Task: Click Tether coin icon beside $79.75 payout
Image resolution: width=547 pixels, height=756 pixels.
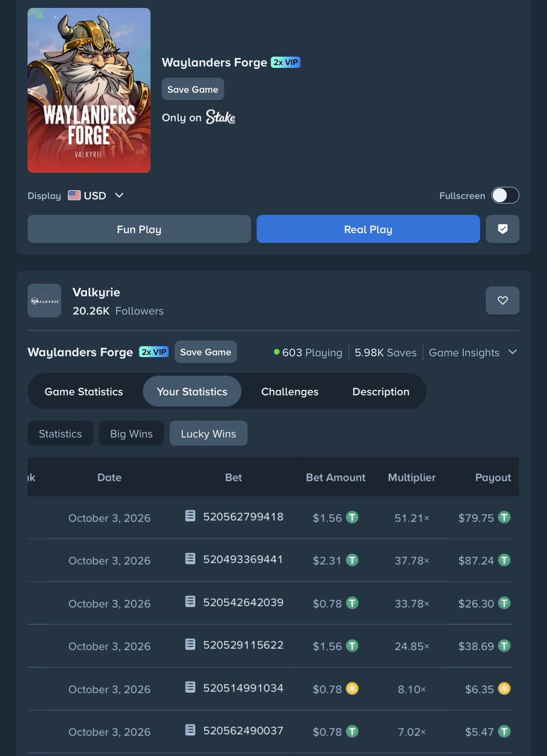Action: coord(504,517)
